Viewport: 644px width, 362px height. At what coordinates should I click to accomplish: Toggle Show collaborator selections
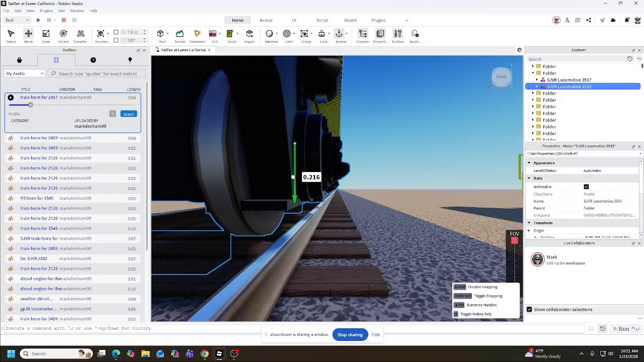pyautogui.click(x=529, y=309)
